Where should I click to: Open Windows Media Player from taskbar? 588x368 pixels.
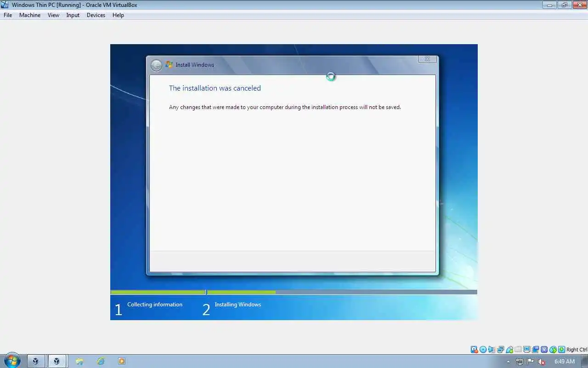122,361
